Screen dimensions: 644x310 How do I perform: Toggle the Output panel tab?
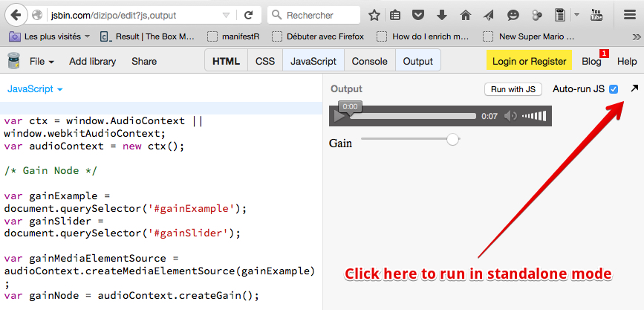(x=418, y=61)
